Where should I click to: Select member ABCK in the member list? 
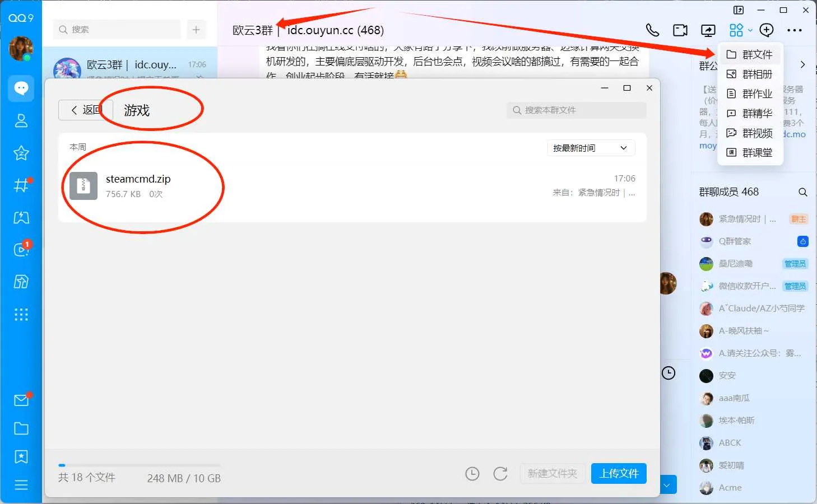point(754,443)
